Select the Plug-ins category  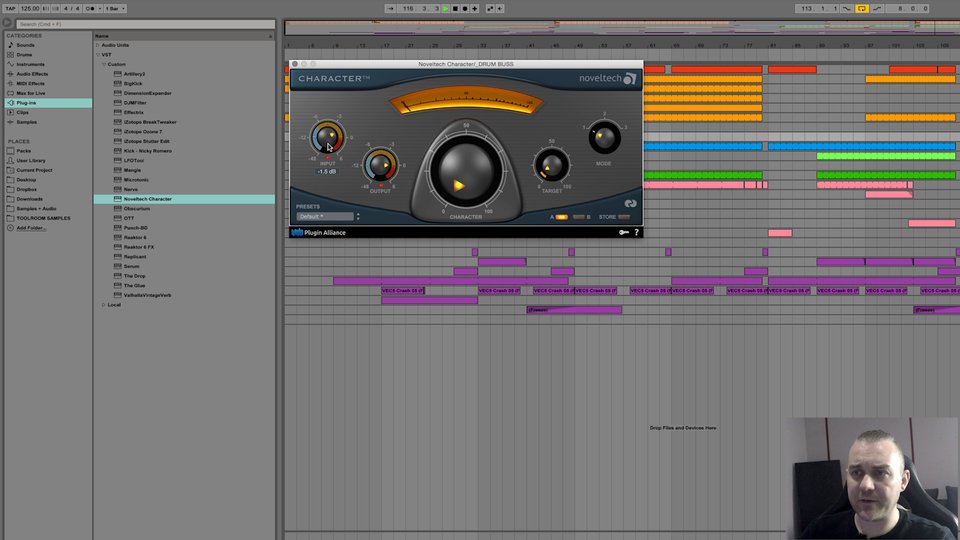coord(48,103)
